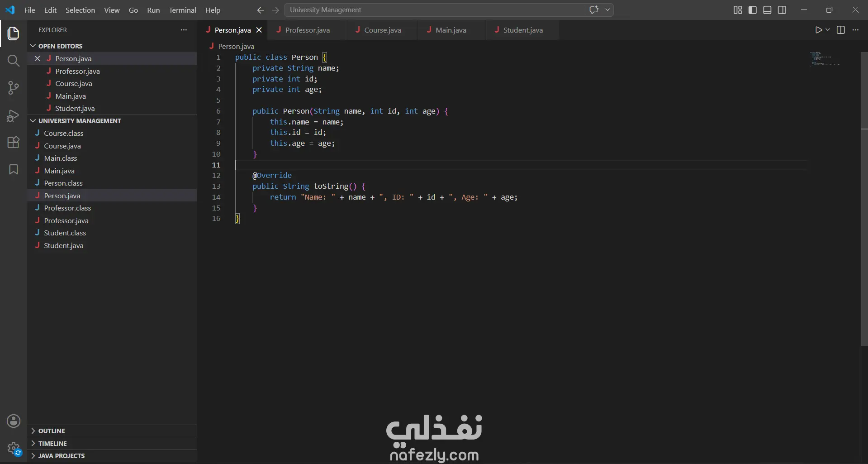Collapse the University Management folder section
The image size is (868, 464).
(x=33, y=120)
